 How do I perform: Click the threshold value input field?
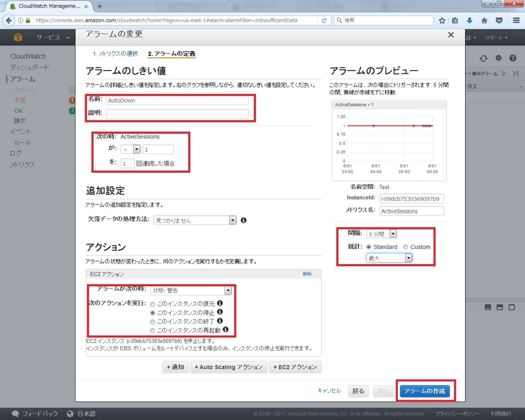click(x=158, y=149)
